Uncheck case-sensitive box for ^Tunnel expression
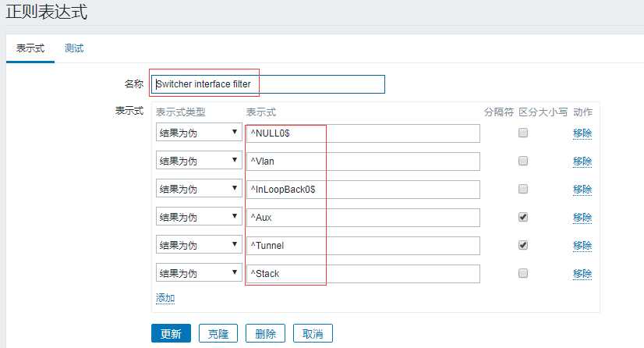 pyautogui.click(x=523, y=245)
